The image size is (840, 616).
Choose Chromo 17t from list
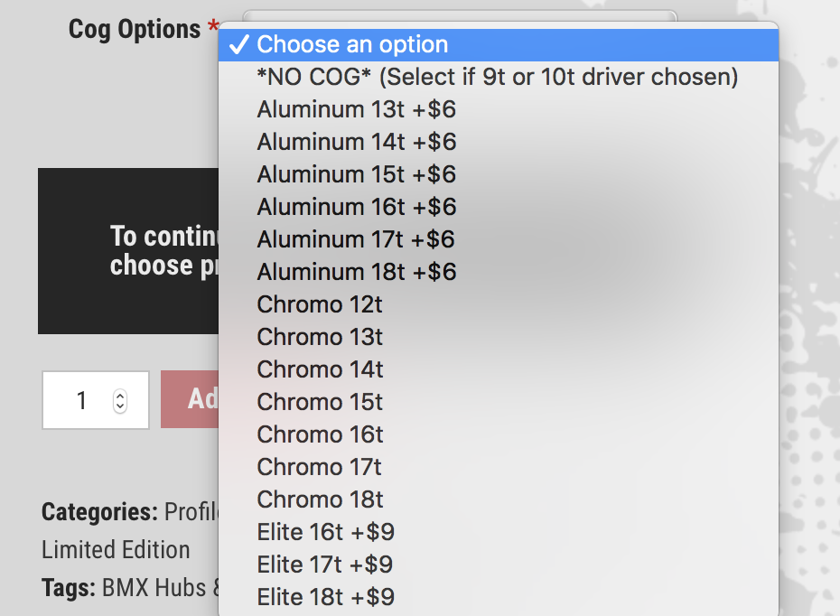click(320, 467)
